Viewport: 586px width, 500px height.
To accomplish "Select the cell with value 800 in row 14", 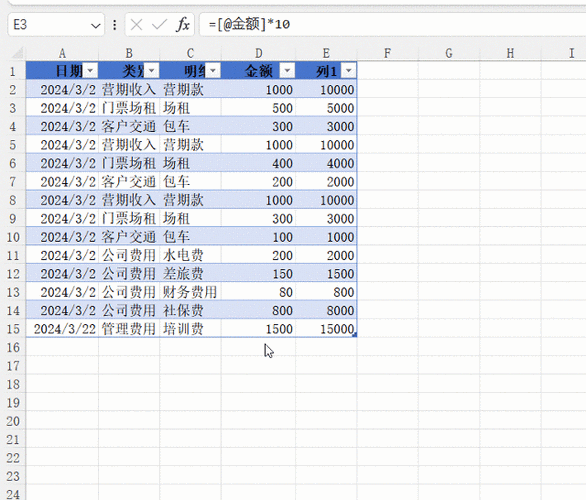I will [258, 311].
